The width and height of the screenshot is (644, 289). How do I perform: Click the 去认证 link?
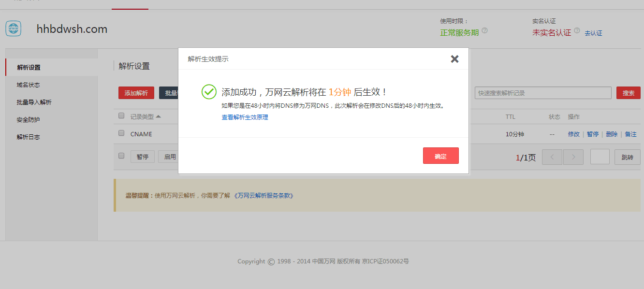(x=593, y=33)
